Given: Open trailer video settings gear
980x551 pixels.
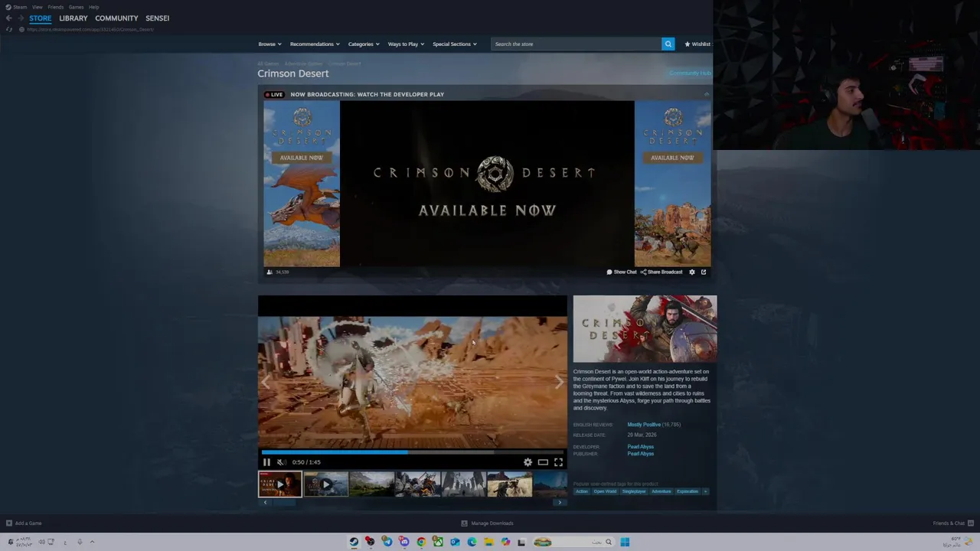Looking at the screenshot, I should (528, 462).
